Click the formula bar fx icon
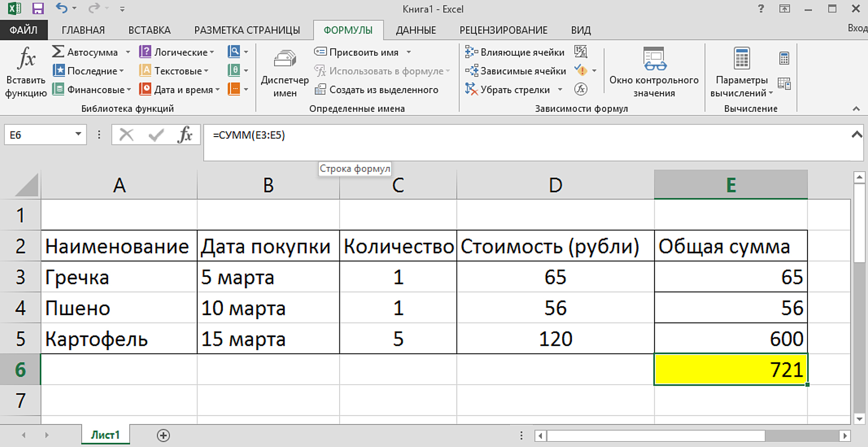The height and width of the screenshot is (447, 868). point(185,135)
